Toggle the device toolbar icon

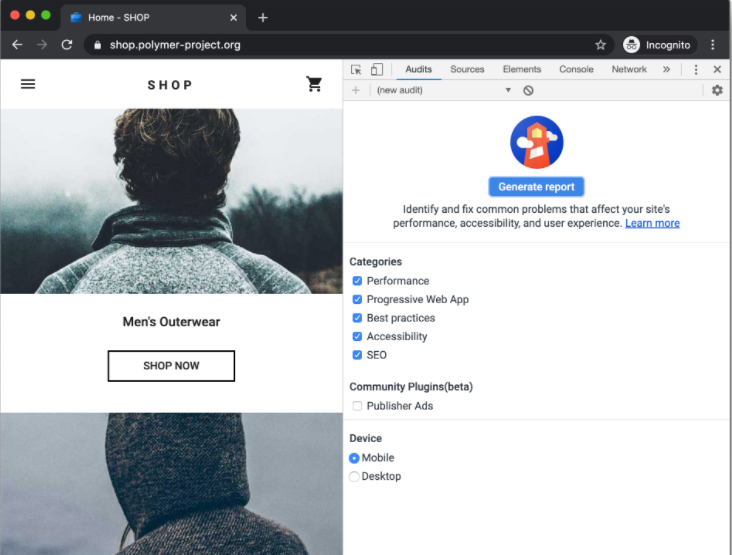point(377,70)
